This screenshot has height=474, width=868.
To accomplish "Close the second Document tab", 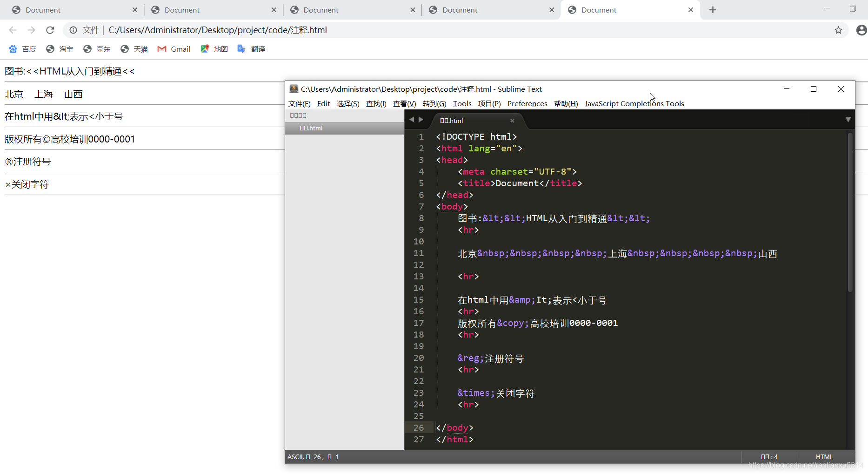I will pos(274,10).
